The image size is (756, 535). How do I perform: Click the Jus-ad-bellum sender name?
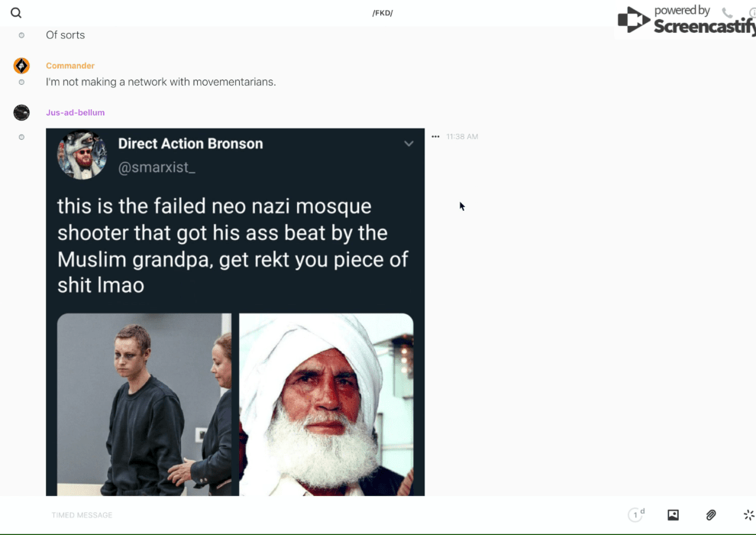(x=75, y=112)
